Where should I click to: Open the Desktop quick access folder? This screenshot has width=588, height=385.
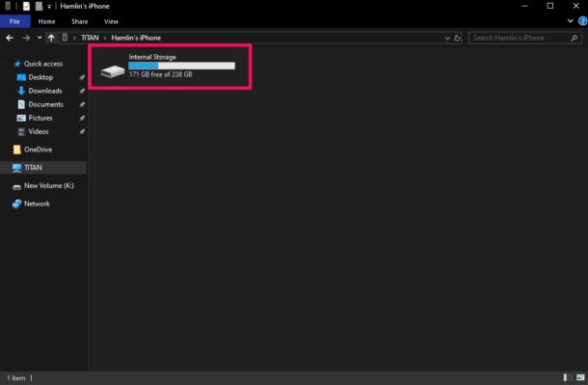click(40, 77)
